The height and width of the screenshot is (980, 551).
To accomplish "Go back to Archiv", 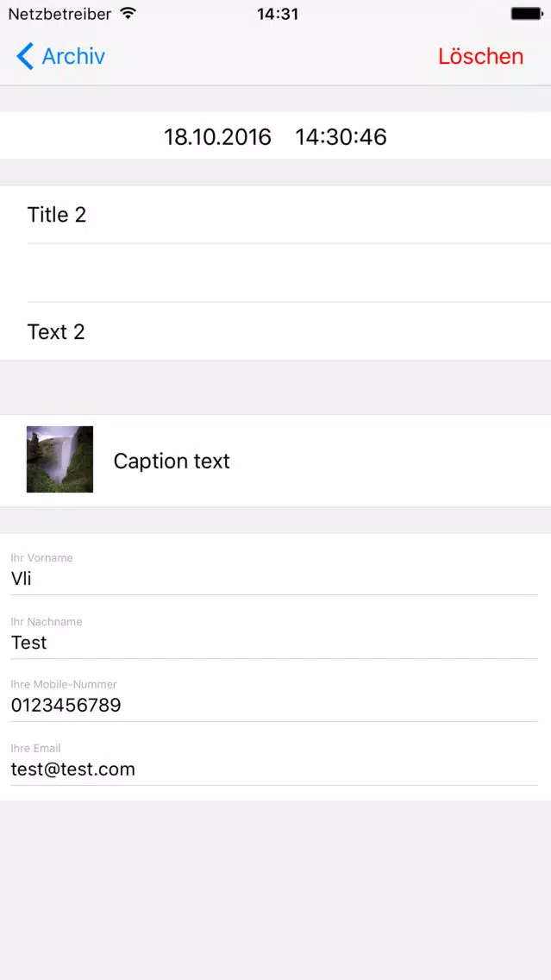I will 60,56.
